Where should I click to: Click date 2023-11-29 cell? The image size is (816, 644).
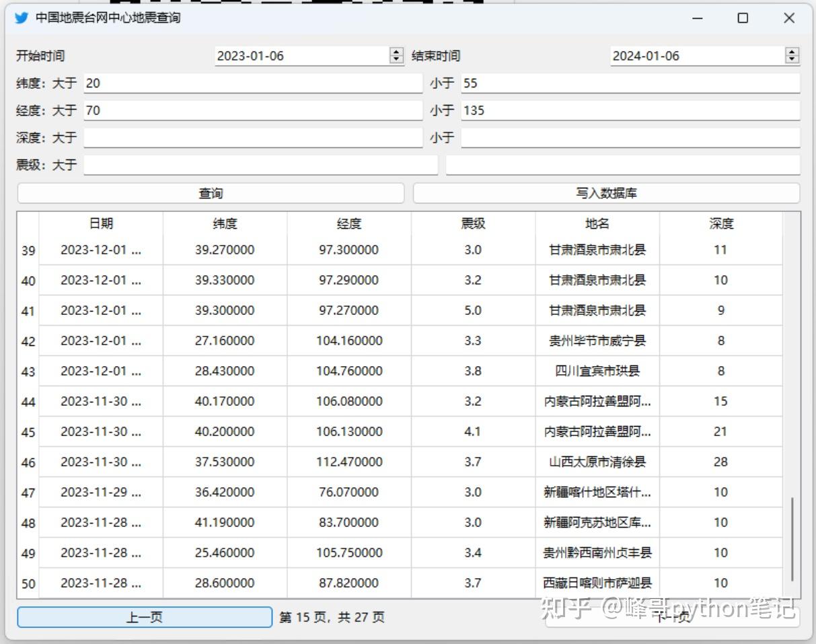coord(101,492)
